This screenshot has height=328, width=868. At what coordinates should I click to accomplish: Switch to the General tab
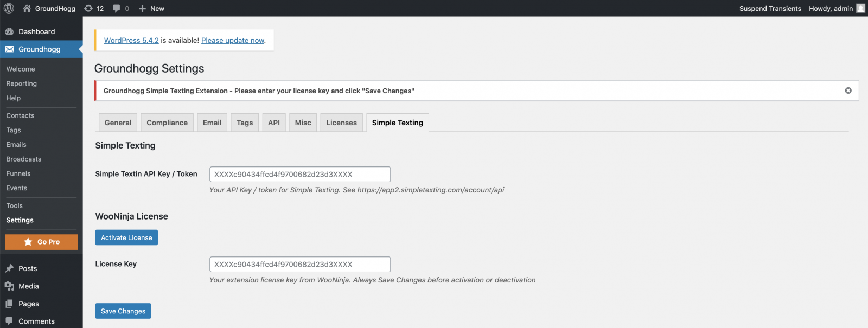click(118, 123)
